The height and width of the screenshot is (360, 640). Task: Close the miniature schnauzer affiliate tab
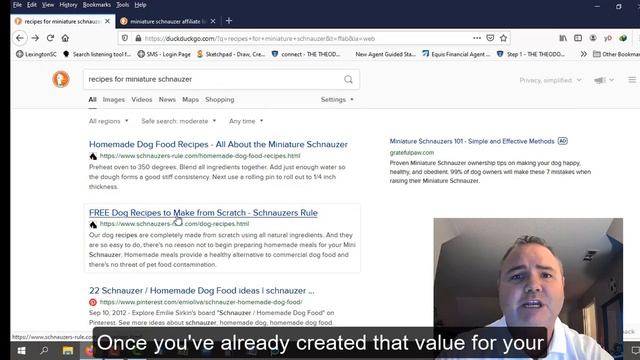(x=213, y=21)
